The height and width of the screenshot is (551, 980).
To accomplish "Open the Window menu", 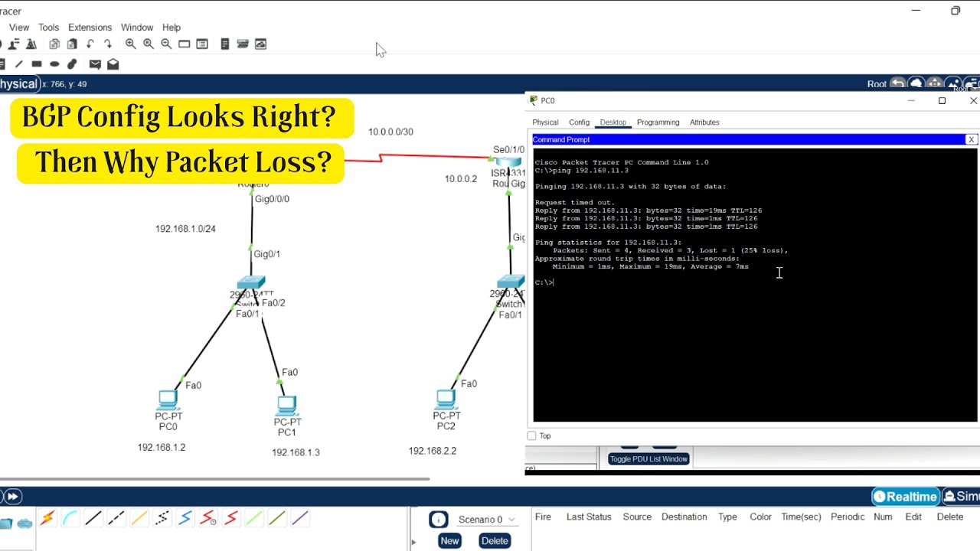I will (137, 27).
